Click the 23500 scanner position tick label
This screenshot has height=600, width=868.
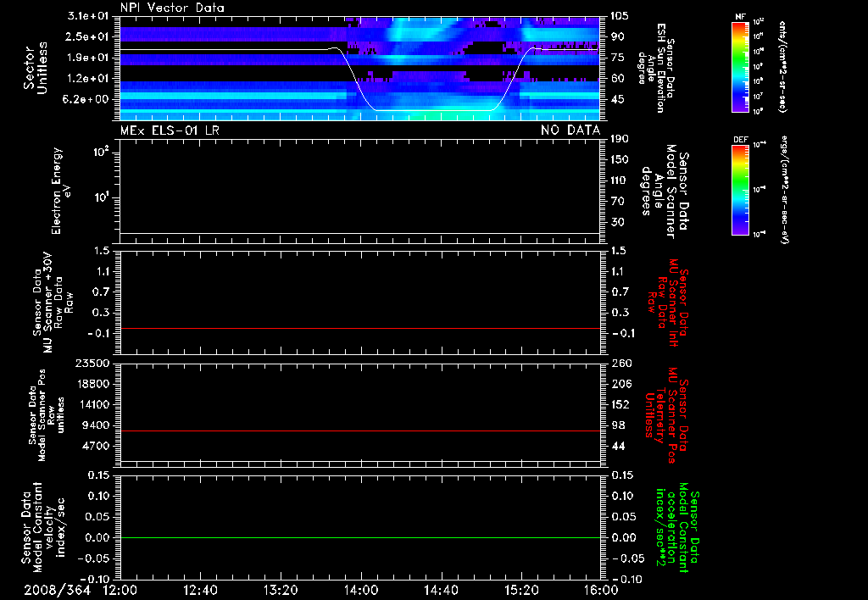(92, 363)
